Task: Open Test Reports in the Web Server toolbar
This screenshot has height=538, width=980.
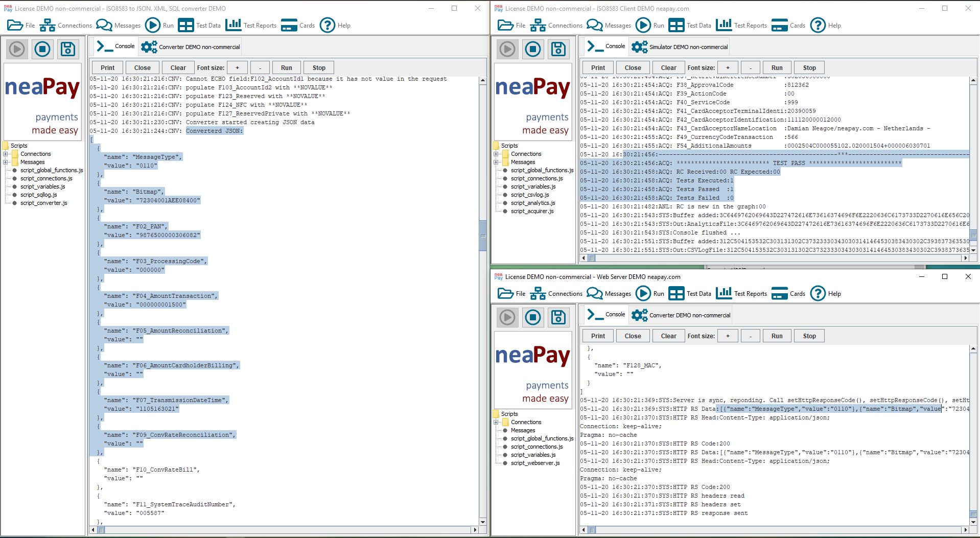Action: pos(741,293)
